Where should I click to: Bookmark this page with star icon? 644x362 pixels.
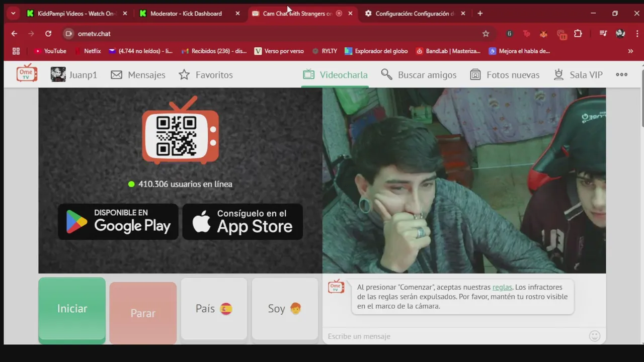[486, 34]
